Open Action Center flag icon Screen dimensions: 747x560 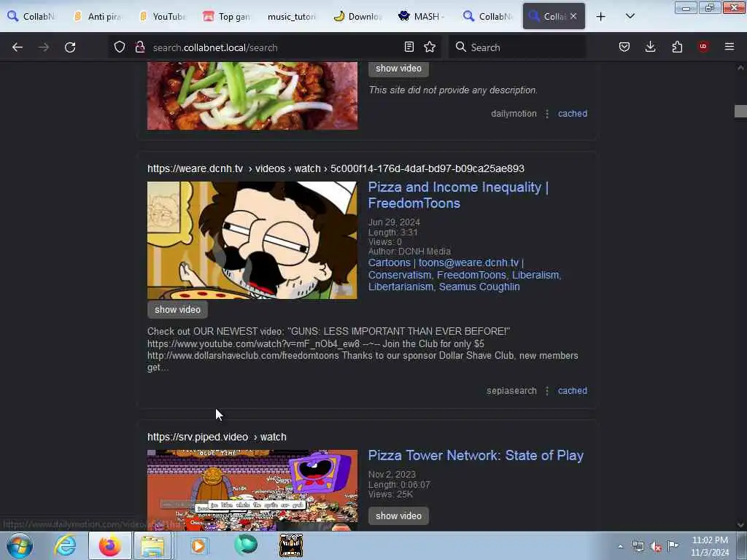coord(673,545)
